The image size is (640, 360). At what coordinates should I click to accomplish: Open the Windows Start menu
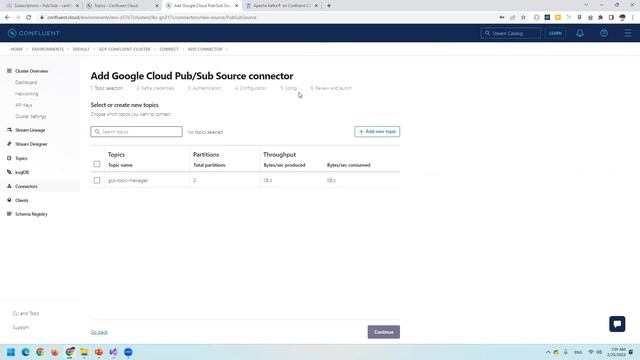coord(11,352)
